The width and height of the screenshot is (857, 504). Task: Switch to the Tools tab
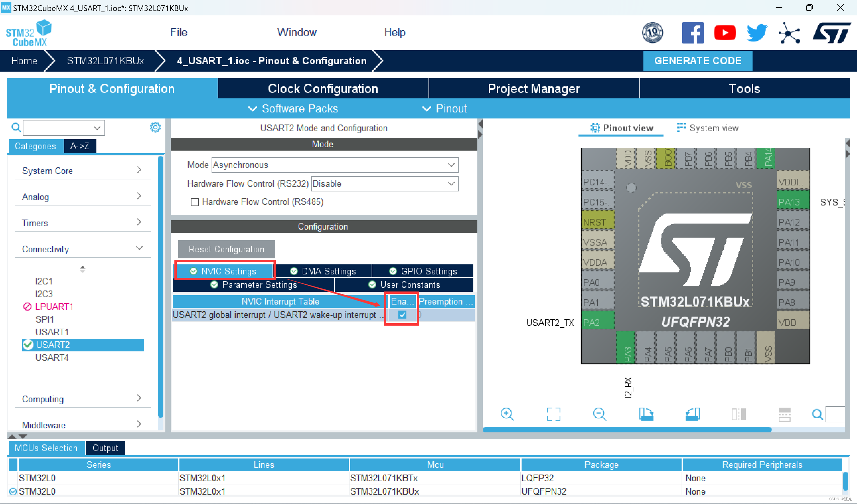coord(745,88)
